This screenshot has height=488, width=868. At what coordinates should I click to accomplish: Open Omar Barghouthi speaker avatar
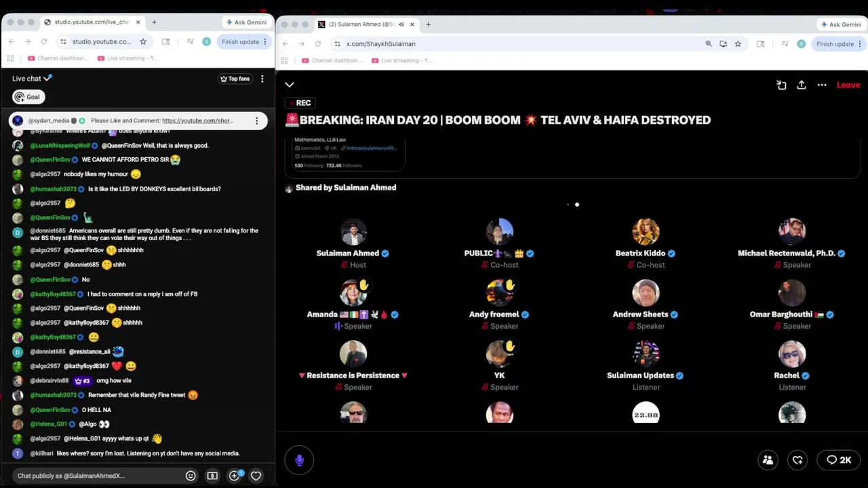click(792, 293)
